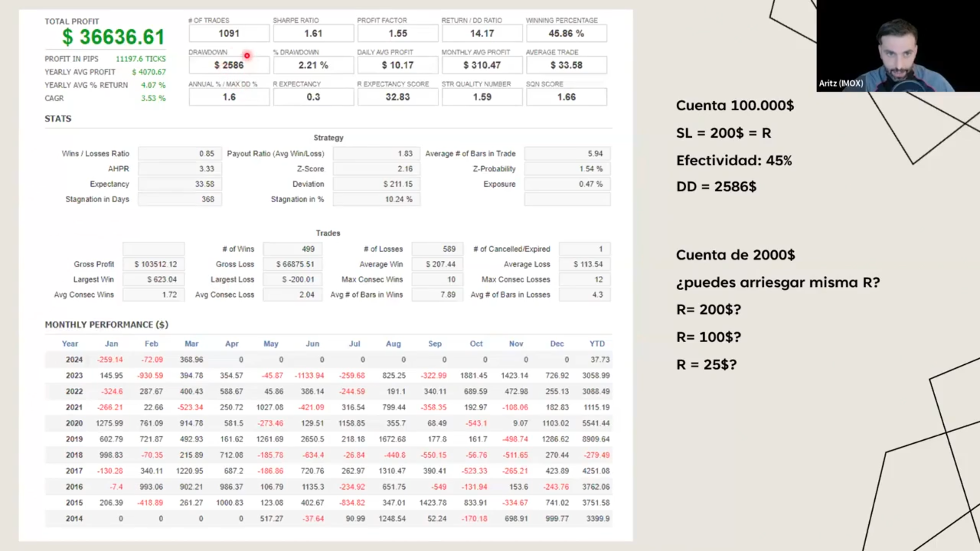Image resolution: width=980 pixels, height=551 pixels.
Task: Click the Profit in Pips value 11197.6 TICKS
Action: coord(140,59)
